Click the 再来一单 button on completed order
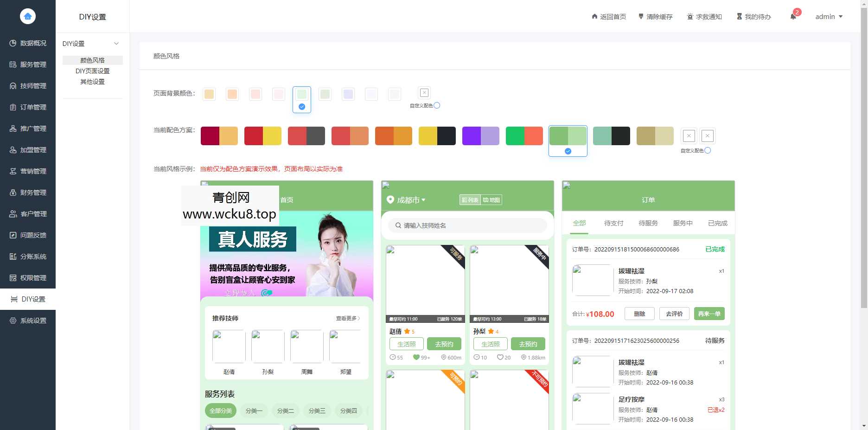This screenshot has height=430, width=868. (709, 314)
